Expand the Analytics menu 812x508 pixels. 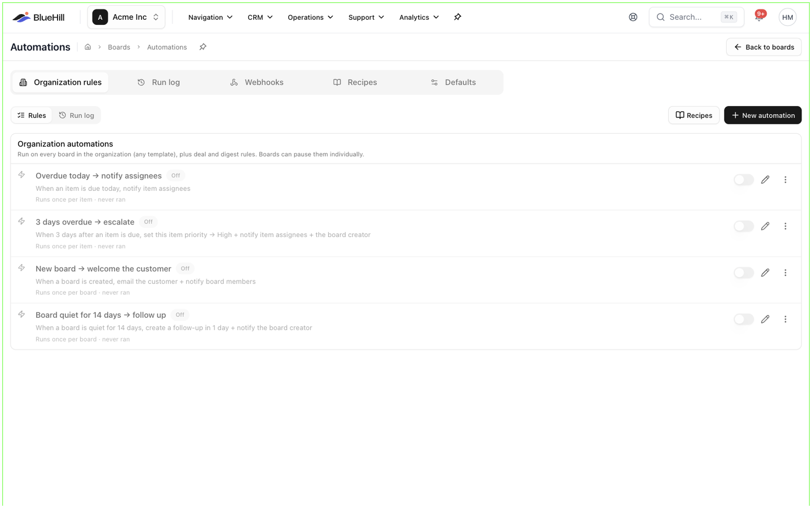click(x=419, y=17)
